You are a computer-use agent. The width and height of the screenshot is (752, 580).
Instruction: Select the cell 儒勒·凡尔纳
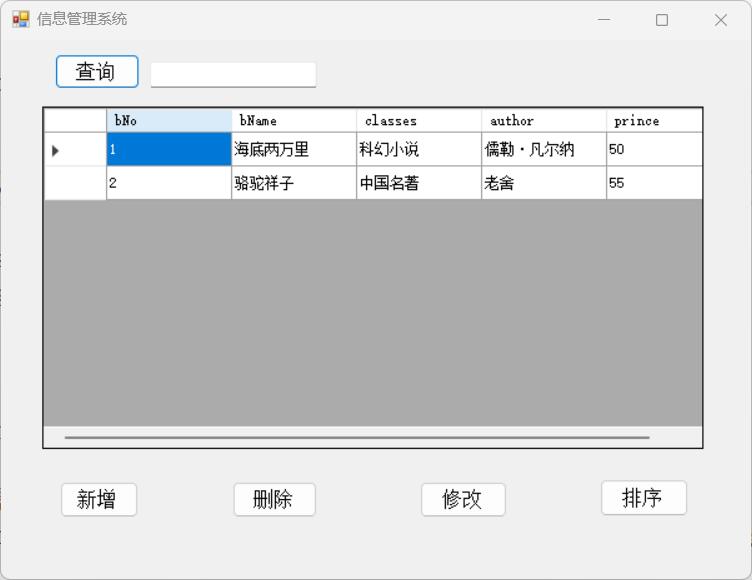(544, 149)
